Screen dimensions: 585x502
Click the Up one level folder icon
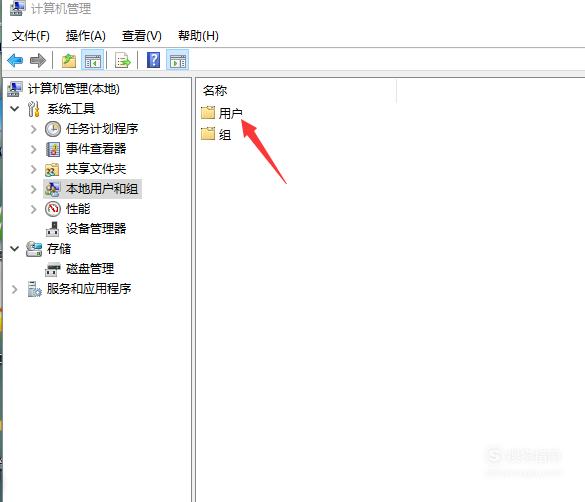pyautogui.click(x=69, y=60)
